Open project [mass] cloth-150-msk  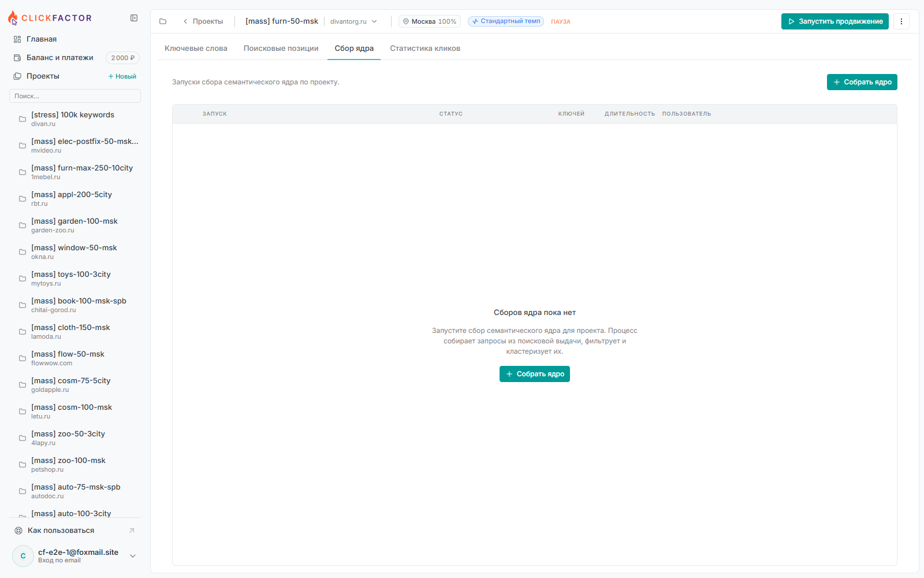coord(75,331)
